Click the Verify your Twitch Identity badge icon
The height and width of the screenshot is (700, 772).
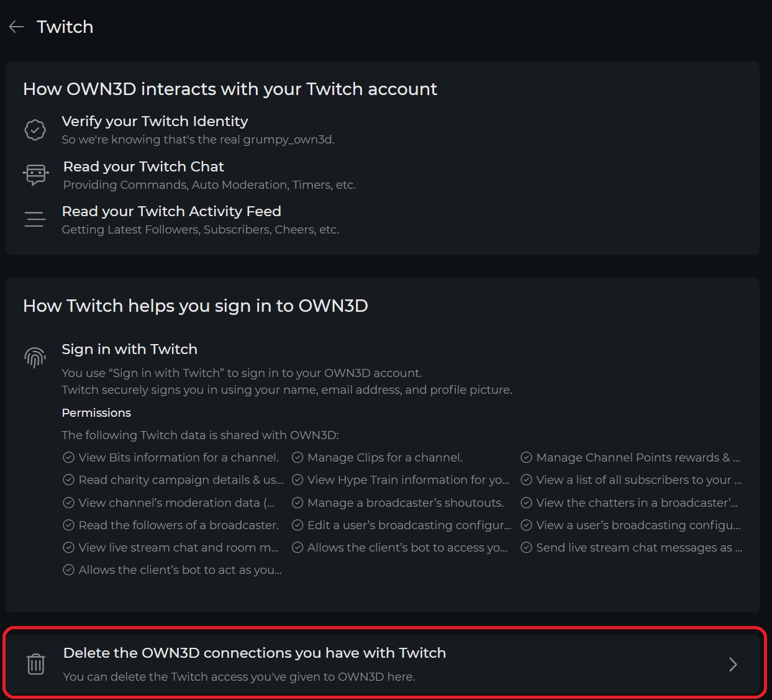point(35,130)
